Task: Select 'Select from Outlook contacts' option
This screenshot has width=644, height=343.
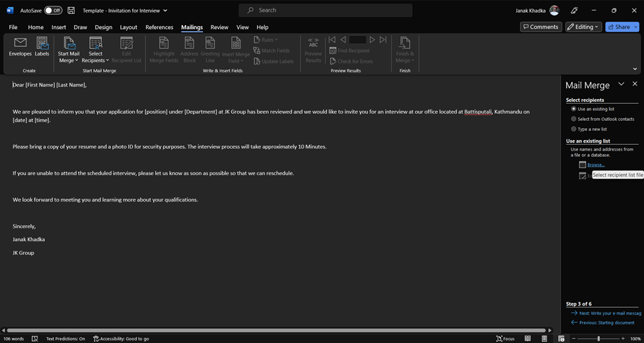Action: [x=573, y=119]
